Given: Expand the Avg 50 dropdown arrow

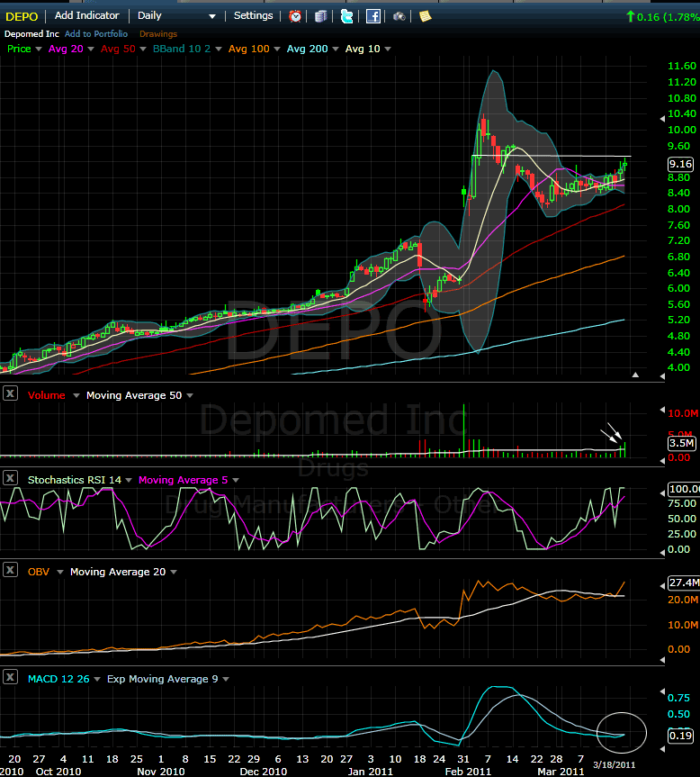Looking at the screenshot, I should [x=143, y=49].
